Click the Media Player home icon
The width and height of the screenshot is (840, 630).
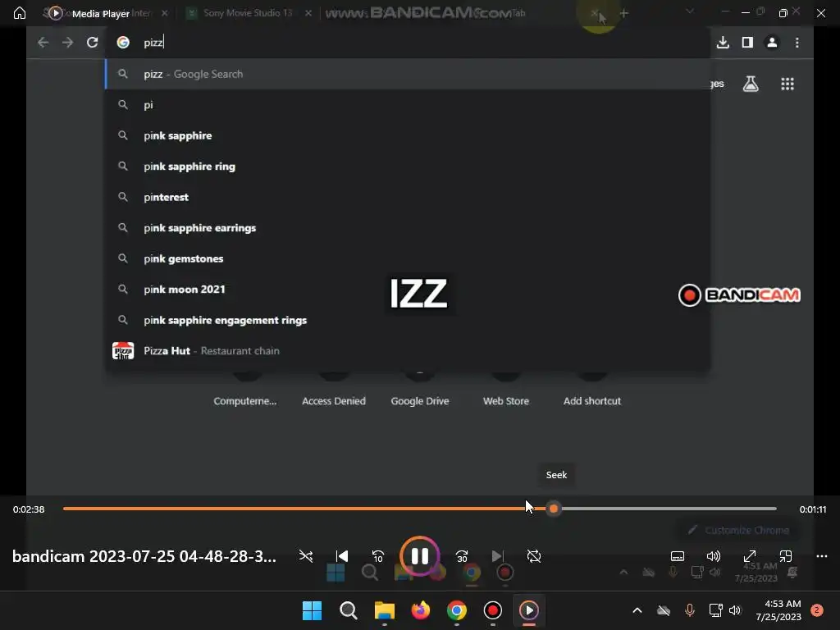point(20,13)
